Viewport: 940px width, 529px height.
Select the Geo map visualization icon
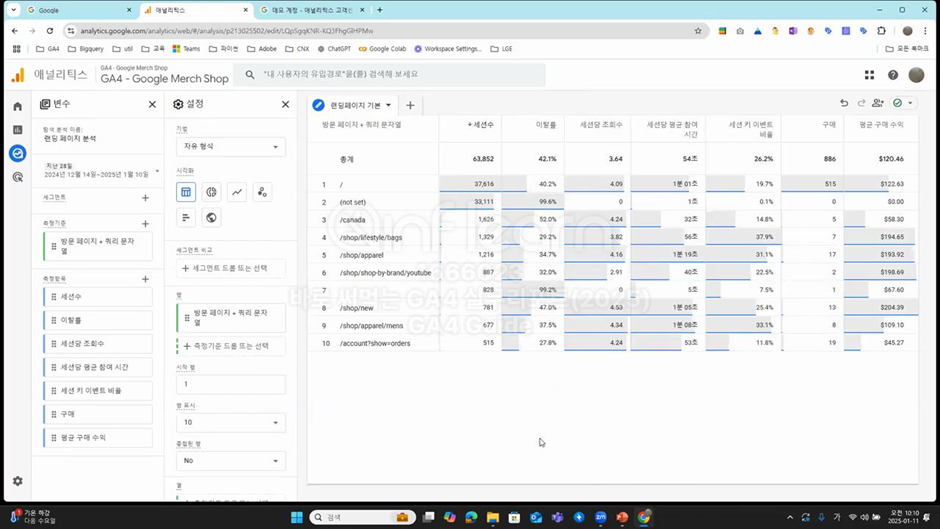pyautogui.click(x=211, y=217)
